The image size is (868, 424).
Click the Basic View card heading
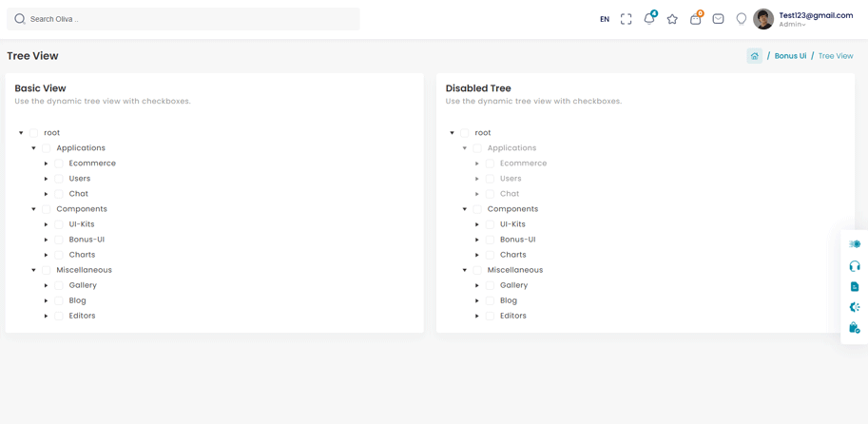click(x=41, y=88)
